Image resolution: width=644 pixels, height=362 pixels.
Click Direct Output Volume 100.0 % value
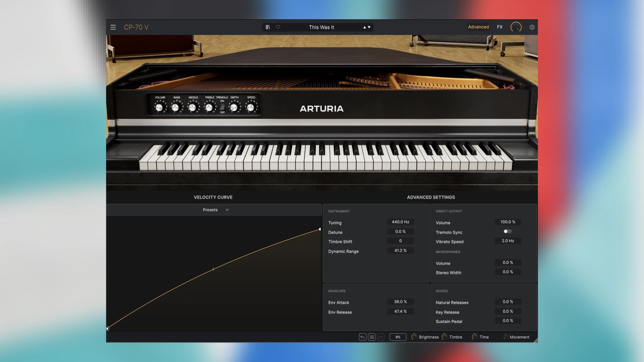coord(508,222)
